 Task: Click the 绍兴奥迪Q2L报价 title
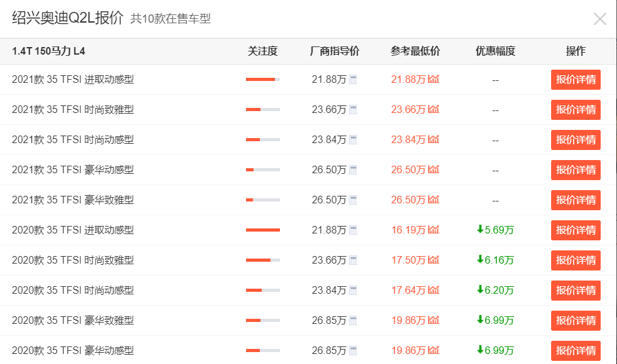click(x=68, y=18)
